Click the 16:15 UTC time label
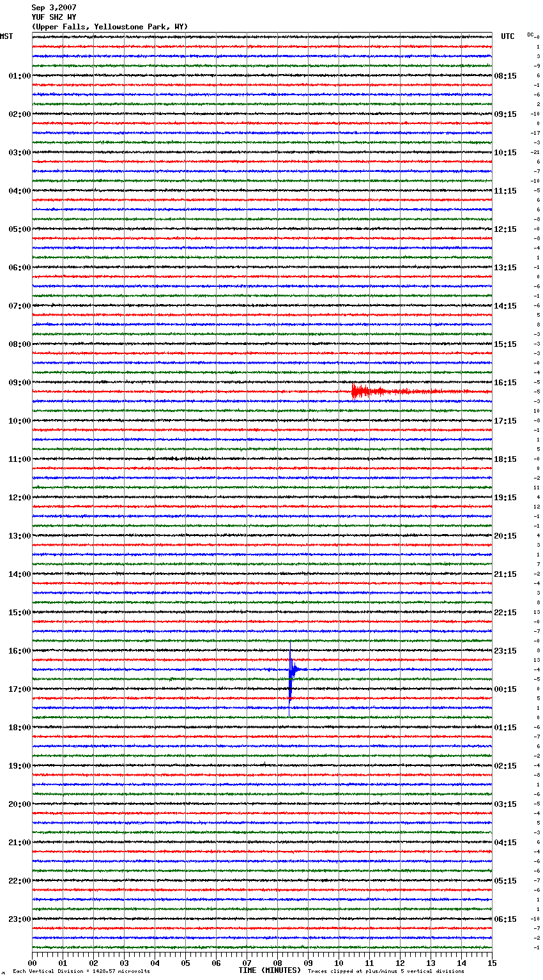Image resolution: width=543 pixels, height=980 pixels. pos(505,383)
